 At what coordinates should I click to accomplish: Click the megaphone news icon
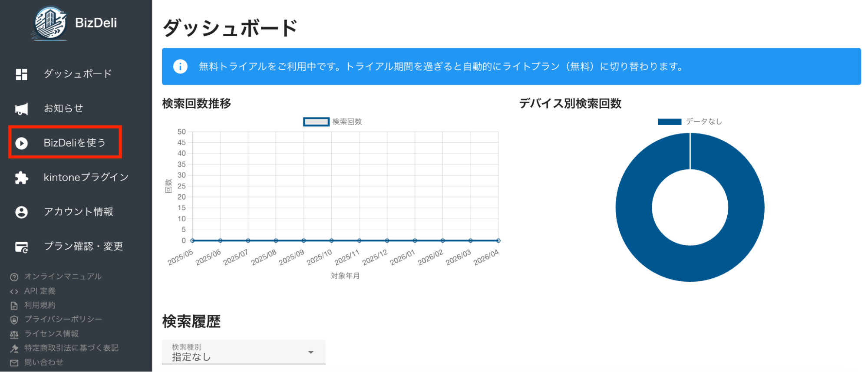21,109
